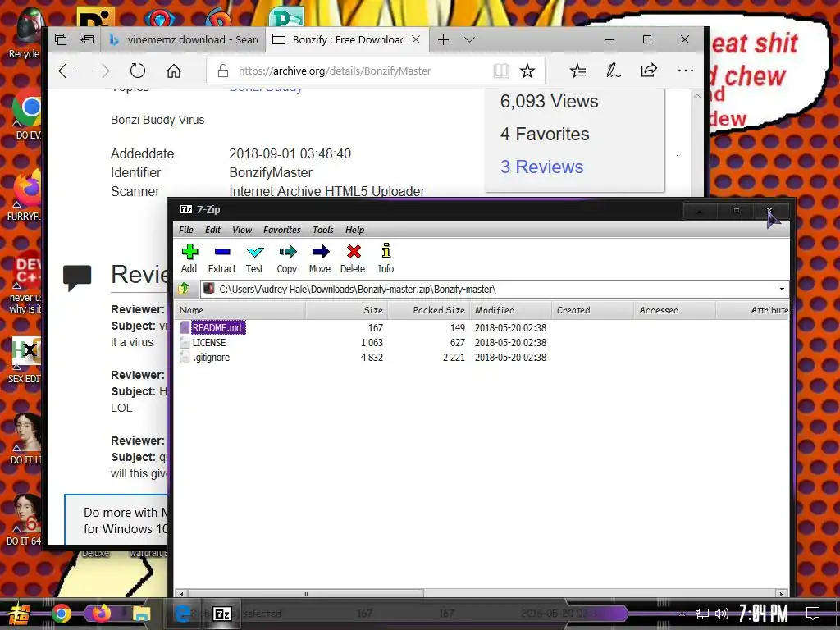Screen dimensions: 840x630
Task: Open the 7-Zip Edit menu
Action: [x=212, y=230]
